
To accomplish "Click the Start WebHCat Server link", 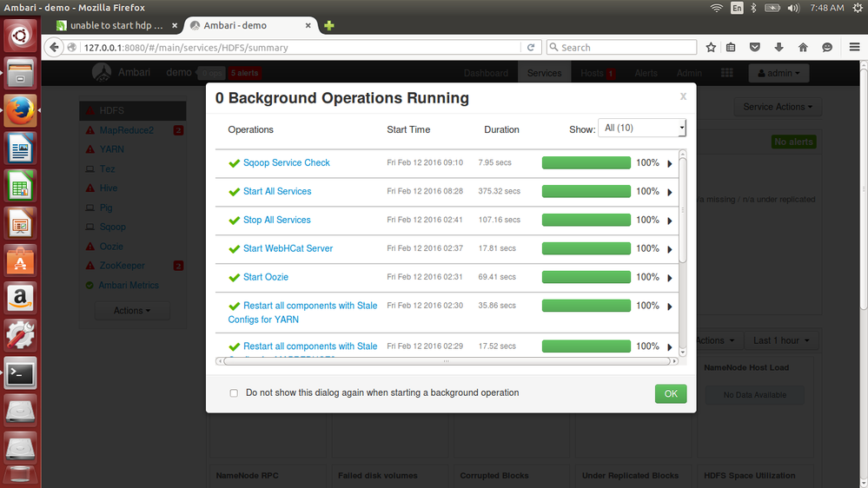I will 288,249.
